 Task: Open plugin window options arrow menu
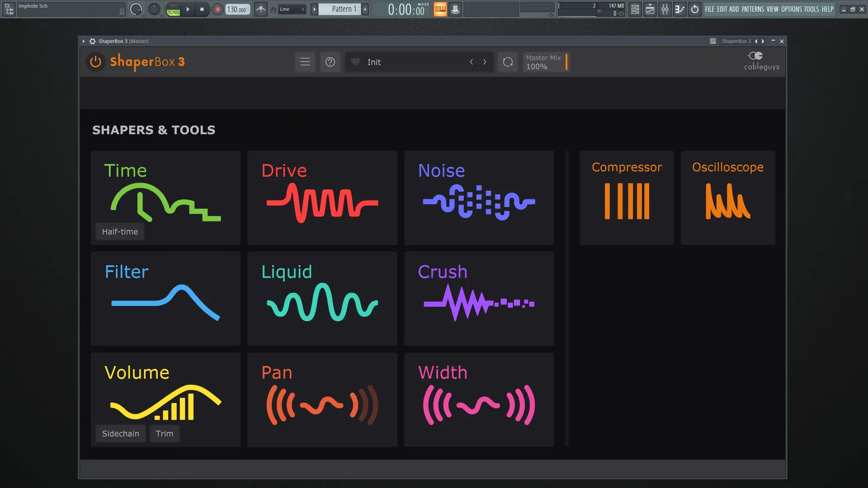[84, 41]
